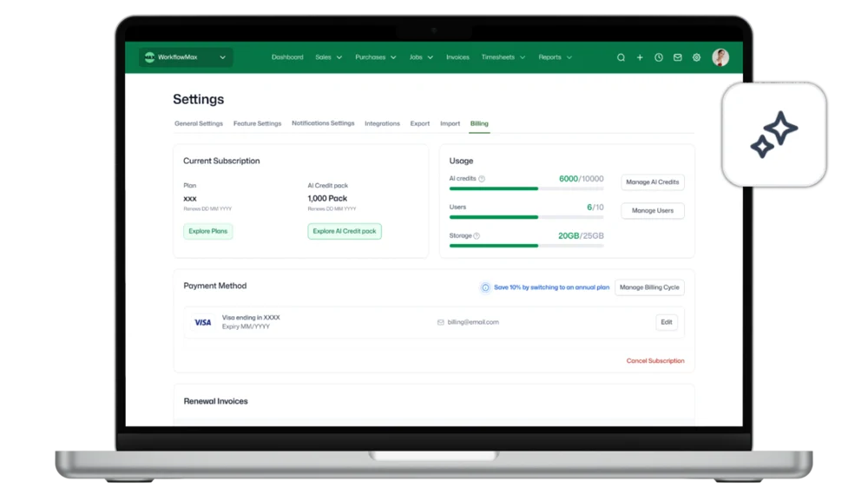Screen dimensions: 868x488
Task: Select the Export tab
Action: [x=419, y=123]
